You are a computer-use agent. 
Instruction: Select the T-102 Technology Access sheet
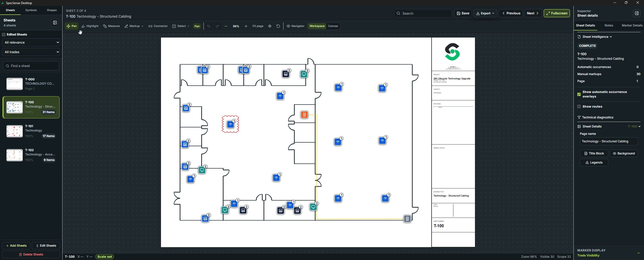click(31, 155)
